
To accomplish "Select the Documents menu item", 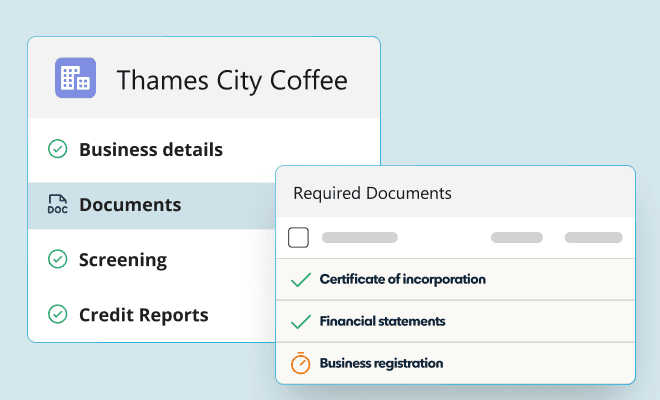I will [x=130, y=205].
